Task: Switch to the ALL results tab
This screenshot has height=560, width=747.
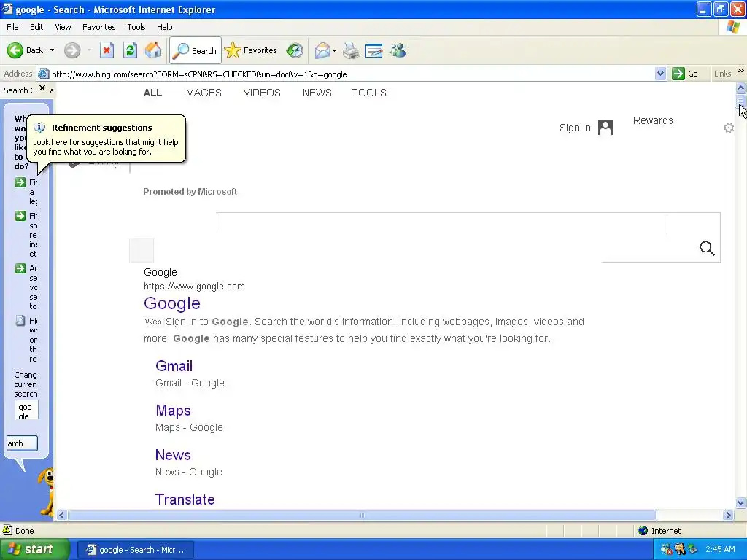Action: (x=153, y=93)
